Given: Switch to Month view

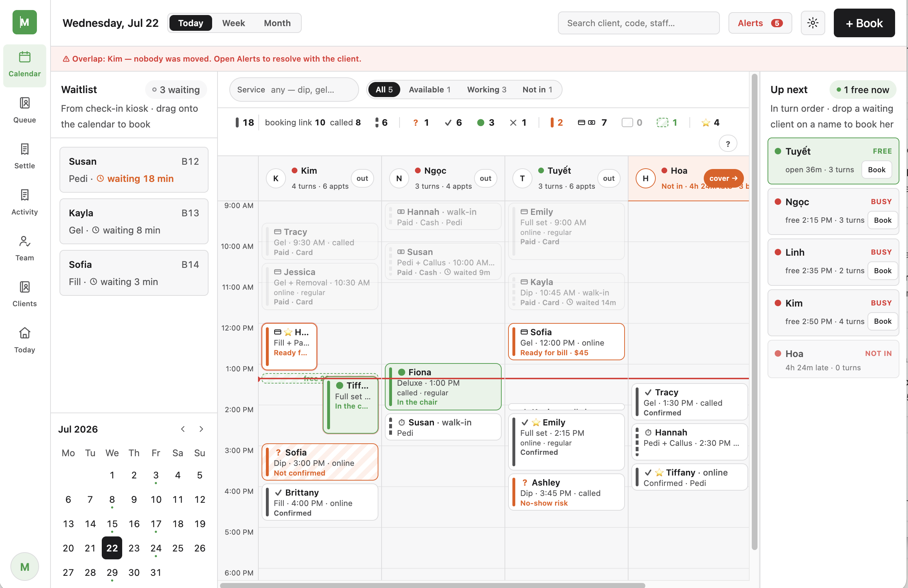Looking at the screenshot, I should coord(277,23).
